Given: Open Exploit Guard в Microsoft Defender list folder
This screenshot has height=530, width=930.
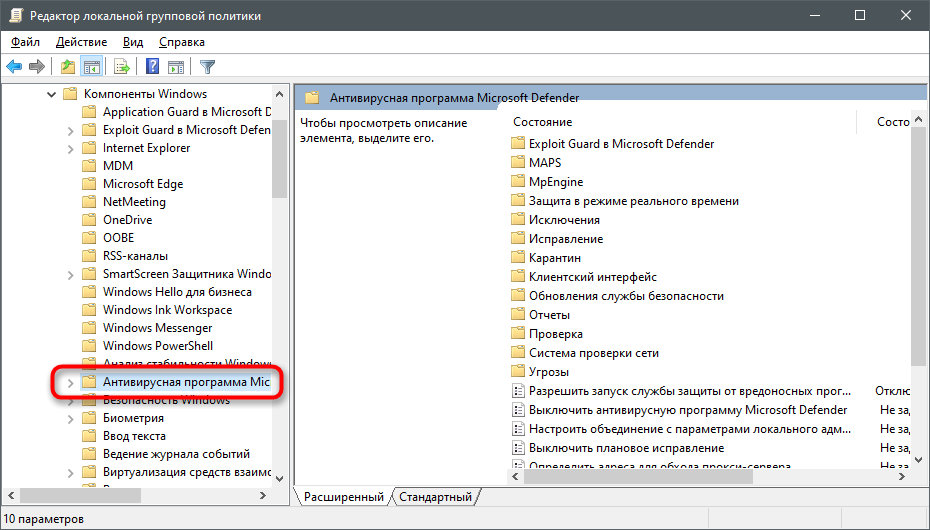Looking at the screenshot, I should point(613,143).
